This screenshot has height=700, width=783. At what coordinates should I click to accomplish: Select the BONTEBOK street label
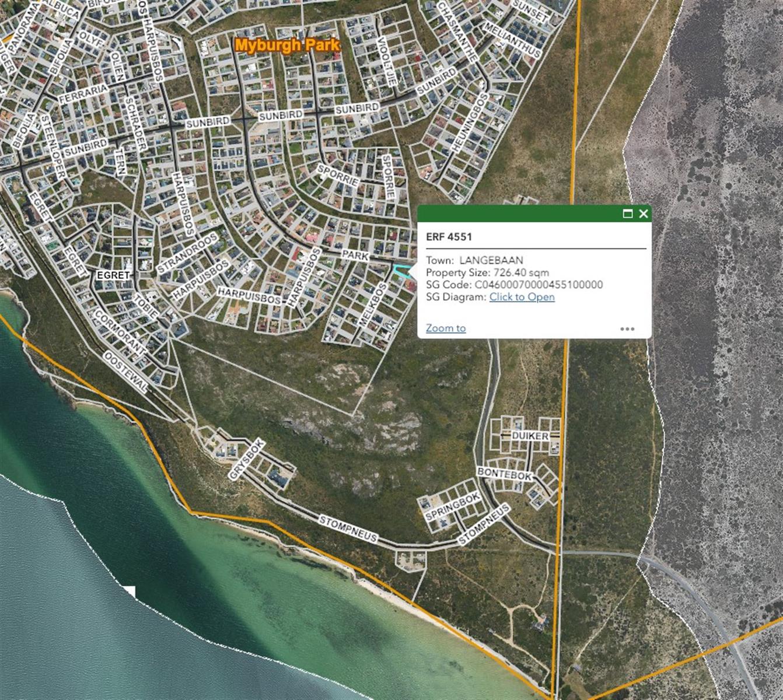(x=505, y=474)
